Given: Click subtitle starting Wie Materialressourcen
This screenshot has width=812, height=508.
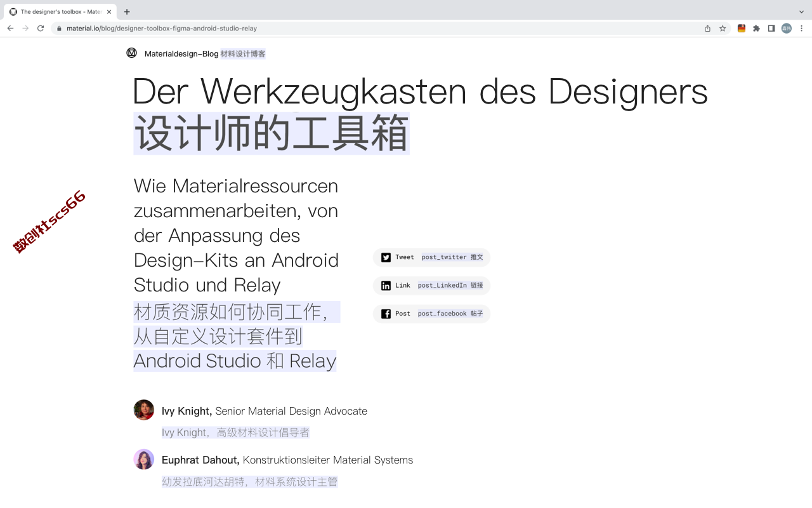Looking at the screenshot, I should click(x=236, y=235).
